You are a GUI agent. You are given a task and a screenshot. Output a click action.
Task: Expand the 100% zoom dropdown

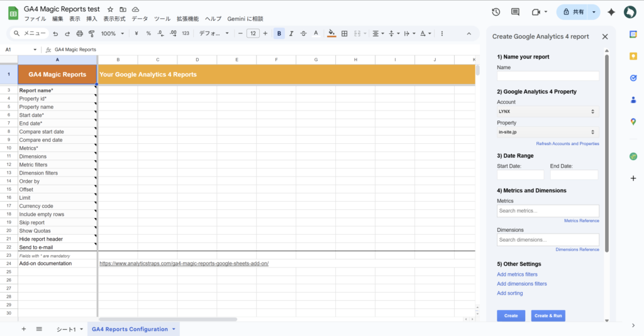113,33
